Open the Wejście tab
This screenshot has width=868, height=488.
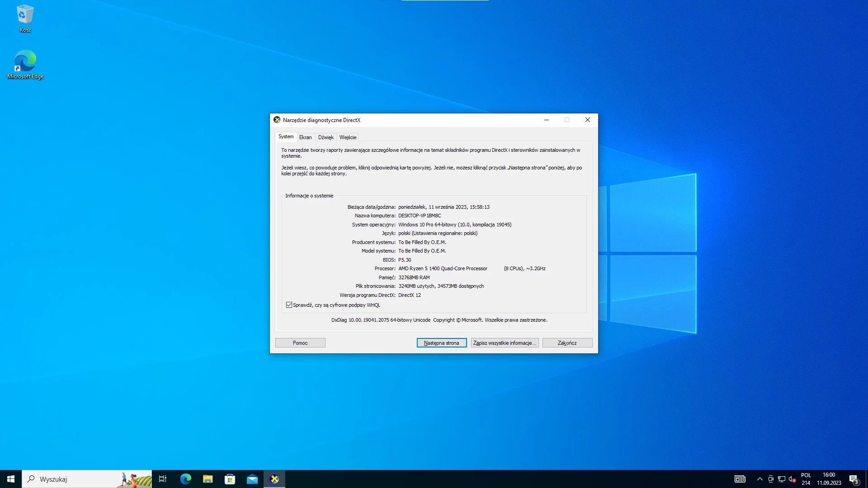tap(348, 137)
